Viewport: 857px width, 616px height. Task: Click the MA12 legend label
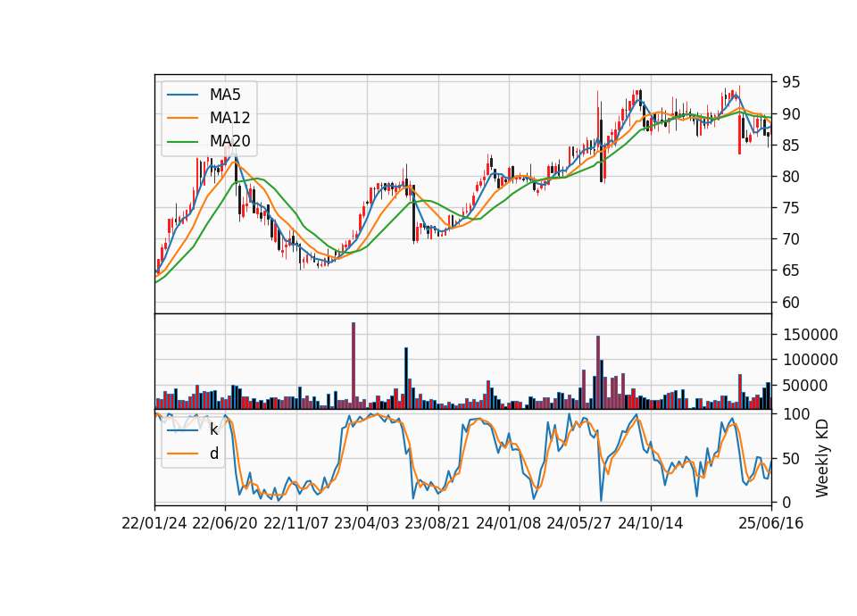coord(229,118)
